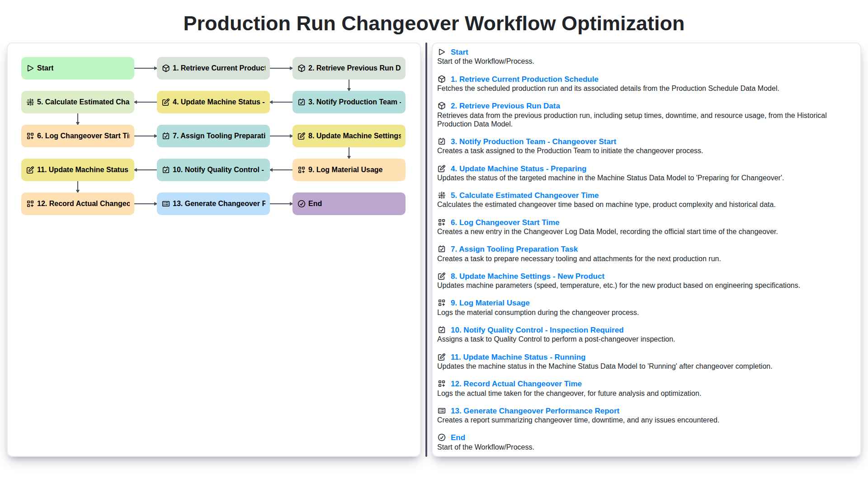Viewport: 868px width, 488px height.
Task: Click the checklist icon on Notify Production Team node
Action: point(302,102)
